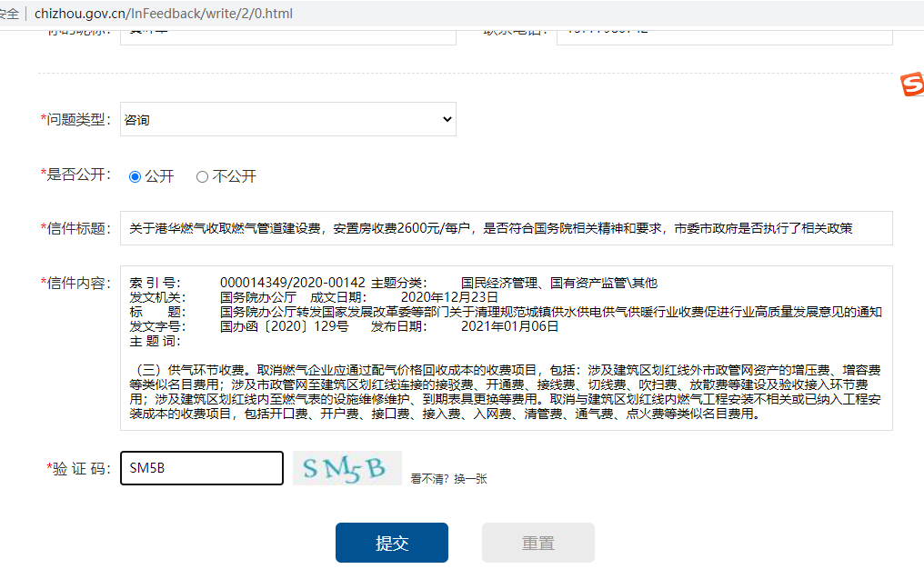Click the browser address bar URL
The height and width of the screenshot is (579, 924).
164,14
